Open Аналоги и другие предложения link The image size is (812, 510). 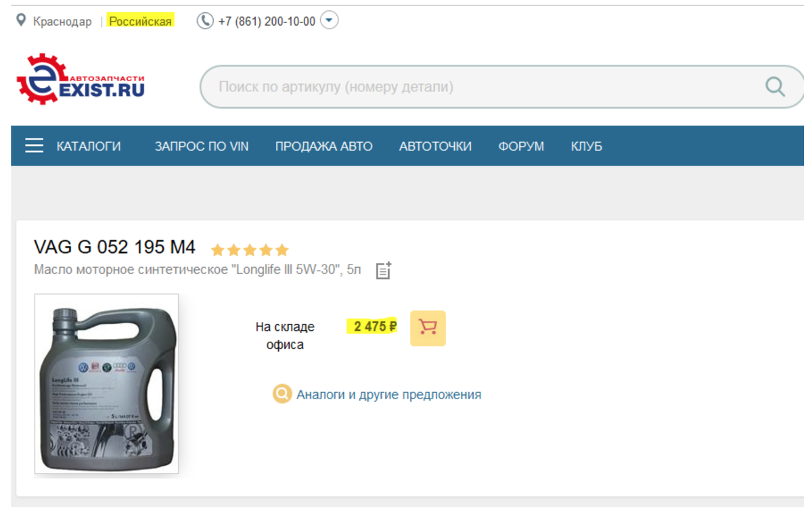pos(389,394)
